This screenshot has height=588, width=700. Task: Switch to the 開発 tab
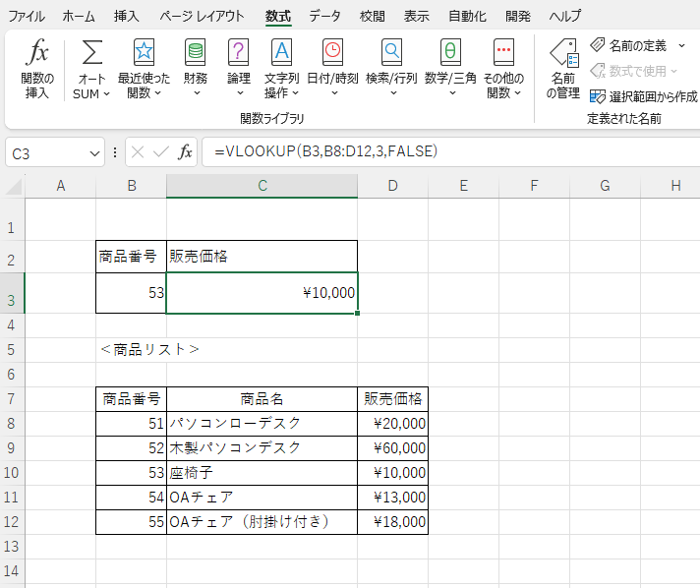518,17
